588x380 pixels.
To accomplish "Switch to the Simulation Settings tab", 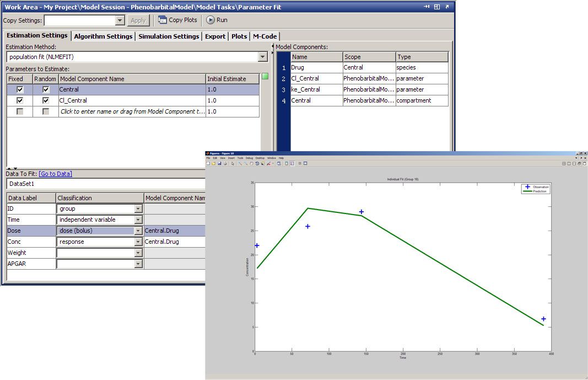I will pyautogui.click(x=169, y=36).
